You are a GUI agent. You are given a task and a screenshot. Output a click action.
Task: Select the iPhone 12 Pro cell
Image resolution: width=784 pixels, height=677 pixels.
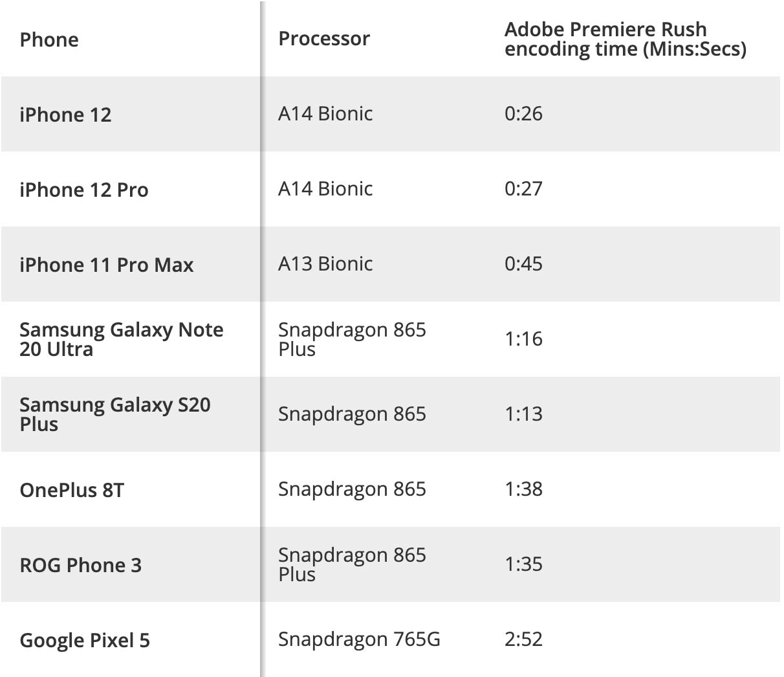point(83,190)
